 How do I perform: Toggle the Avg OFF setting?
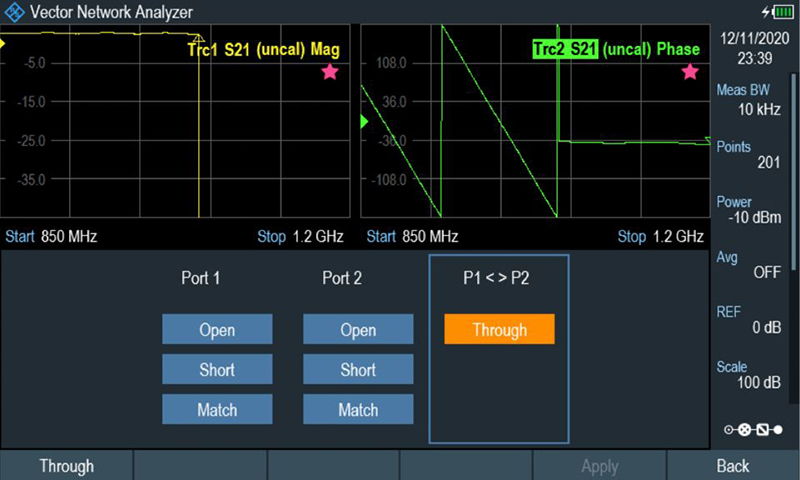click(753, 265)
